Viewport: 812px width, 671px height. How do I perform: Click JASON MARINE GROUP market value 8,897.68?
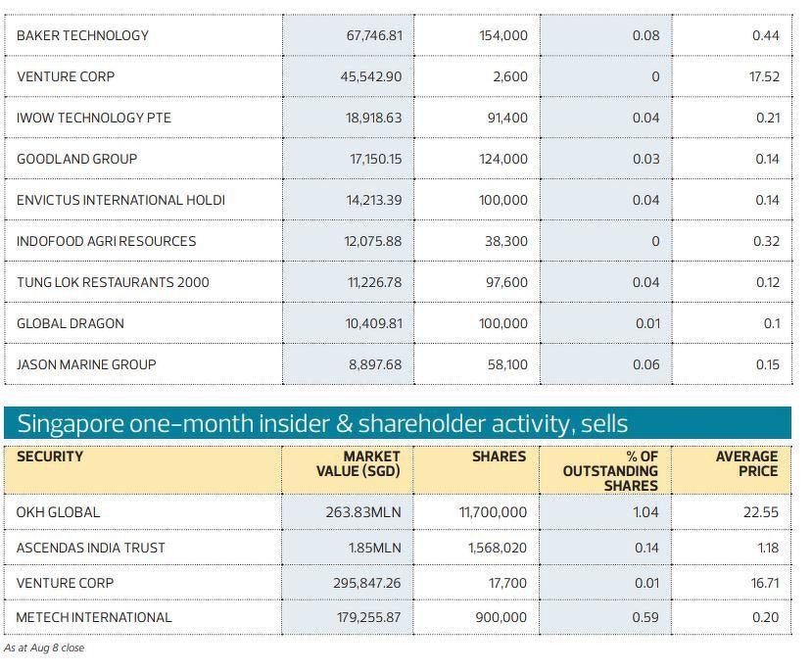pos(375,364)
